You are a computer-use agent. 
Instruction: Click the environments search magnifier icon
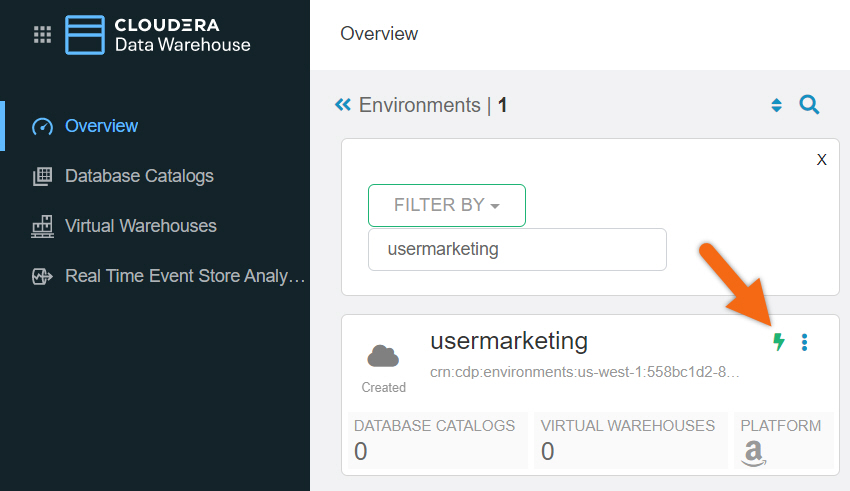(x=809, y=105)
